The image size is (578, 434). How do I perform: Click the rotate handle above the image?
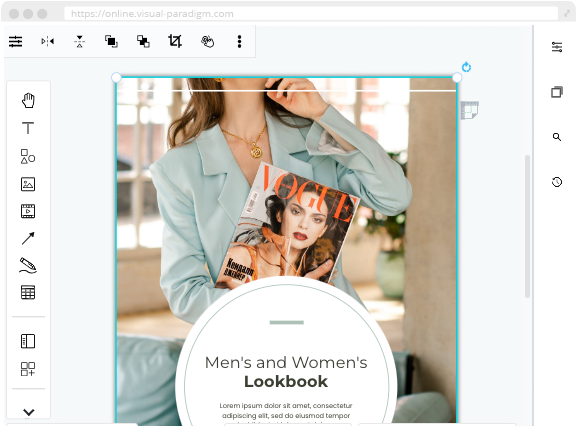(x=466, y=67)
